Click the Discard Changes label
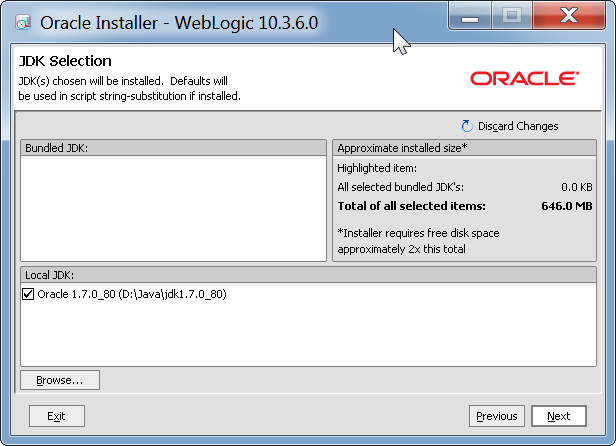 pyautogui.click(x=518, y=126)
